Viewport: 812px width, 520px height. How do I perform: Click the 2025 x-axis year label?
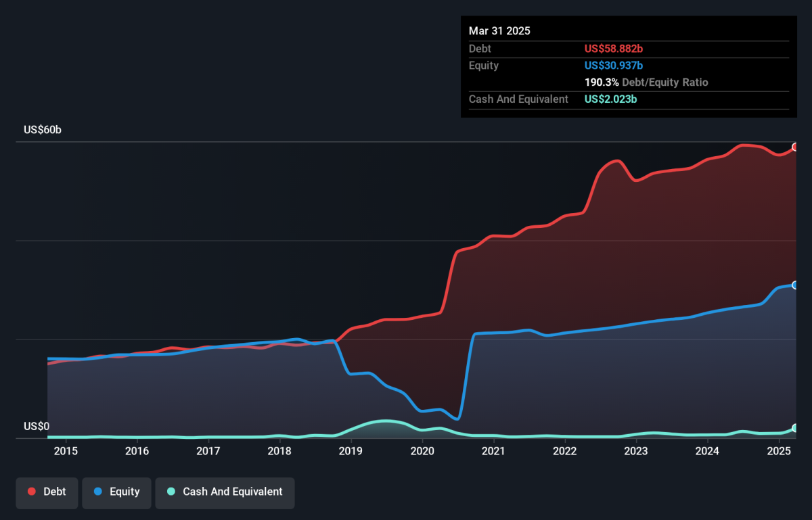779,451
